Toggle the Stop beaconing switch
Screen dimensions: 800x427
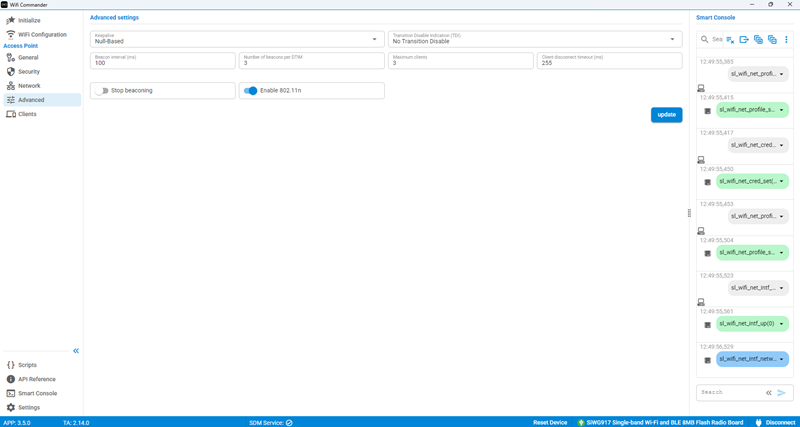tap(102, 90)
